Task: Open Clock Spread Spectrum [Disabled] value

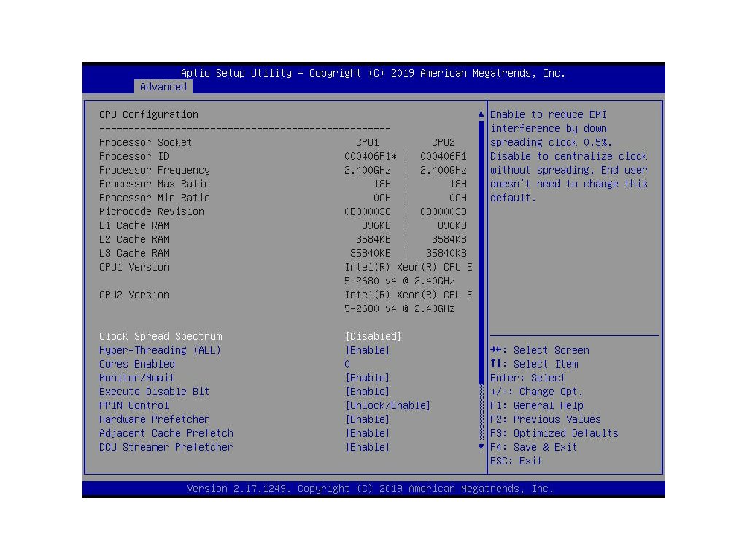Action: (373, 336)
